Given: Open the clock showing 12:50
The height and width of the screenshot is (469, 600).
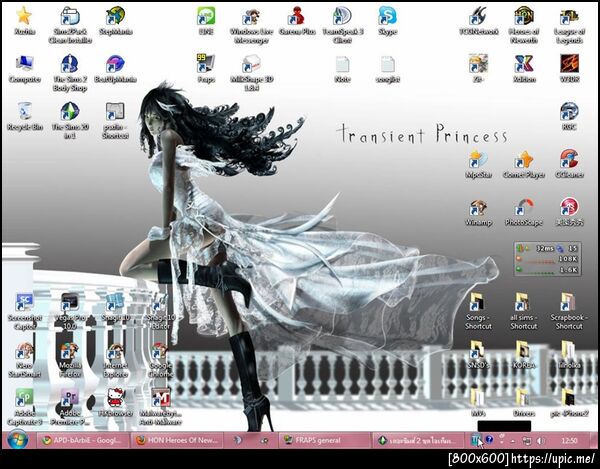Looking at the screenshot, I should pos(569,441).
